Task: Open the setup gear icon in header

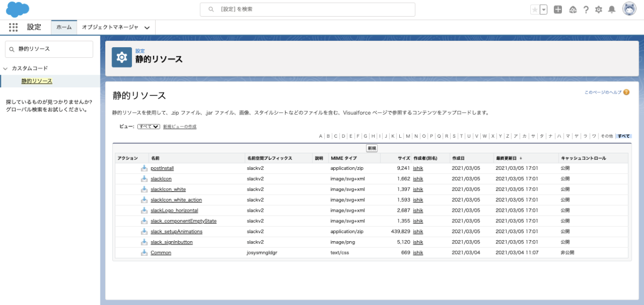Action: pos(598,10)
